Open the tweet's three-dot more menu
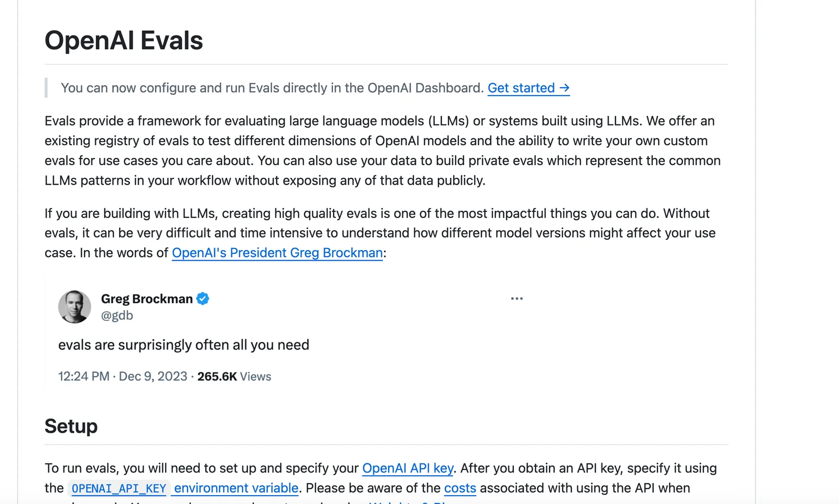The image size is (839, 504). pos(517,299)
